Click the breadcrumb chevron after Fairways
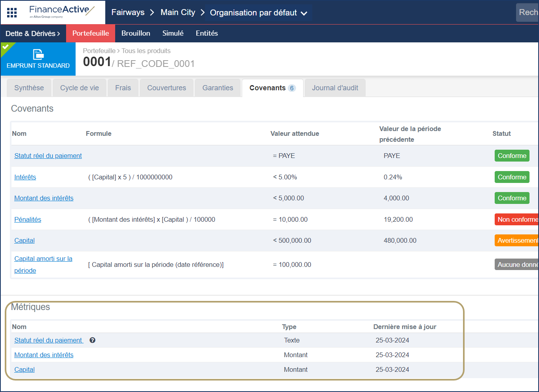 152,12
